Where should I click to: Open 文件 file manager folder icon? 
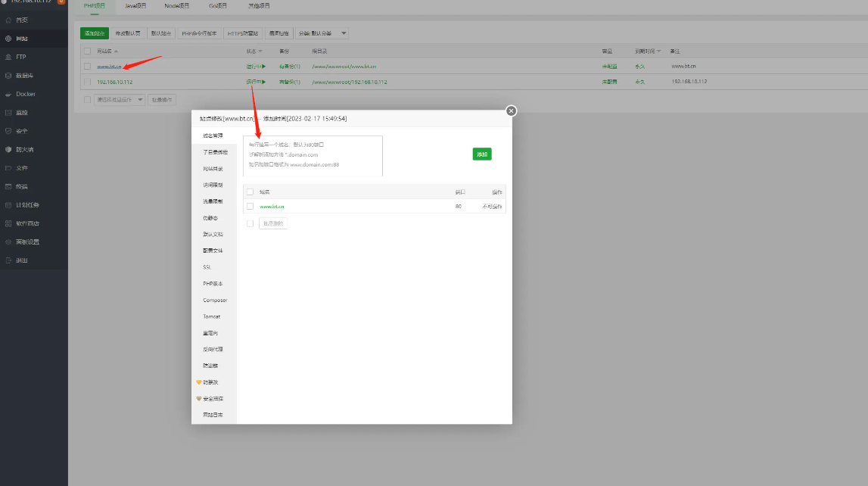click(8, 168)
